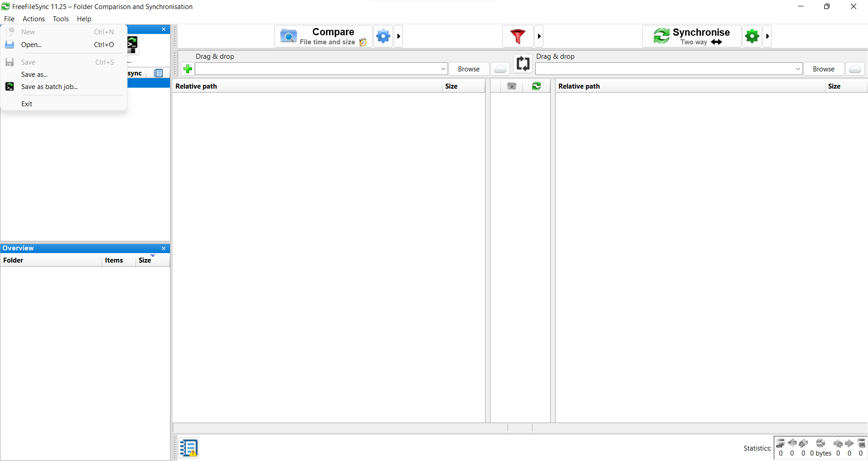
Task: Expand filter options arrow next to funnel
Action: pos(539,36)
